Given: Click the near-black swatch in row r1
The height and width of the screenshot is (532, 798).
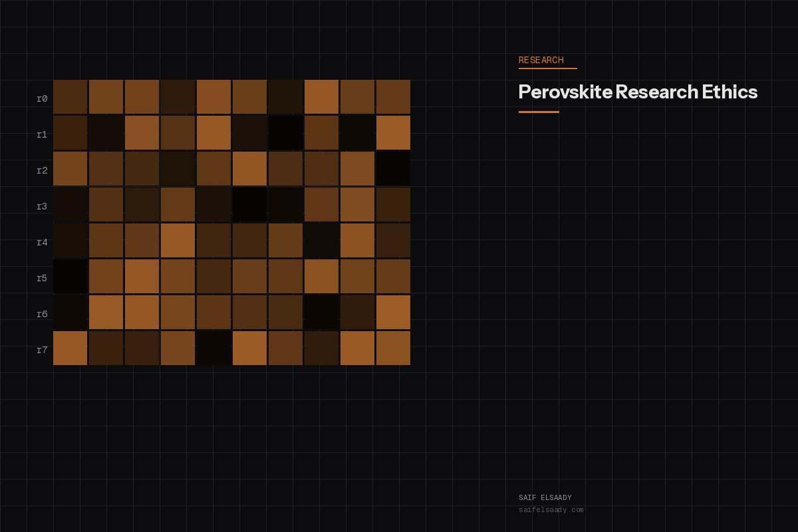Looking at the screenshot, I should click(285, 133).
